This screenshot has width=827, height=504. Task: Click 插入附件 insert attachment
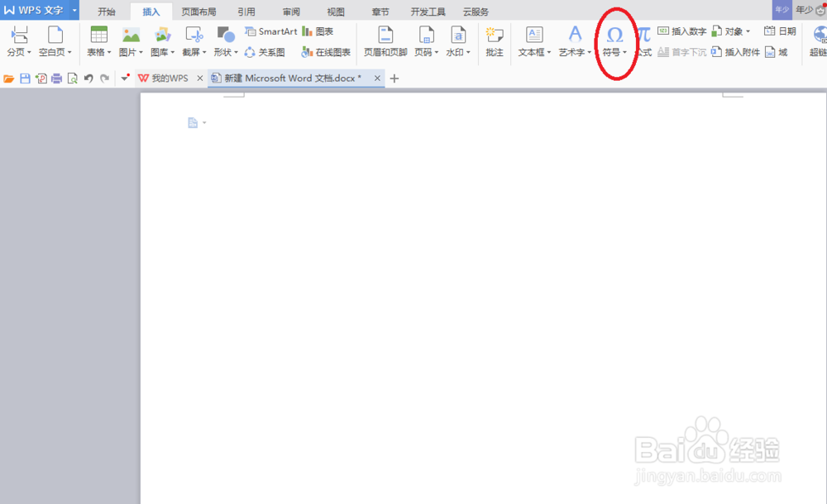click(735, 52)
